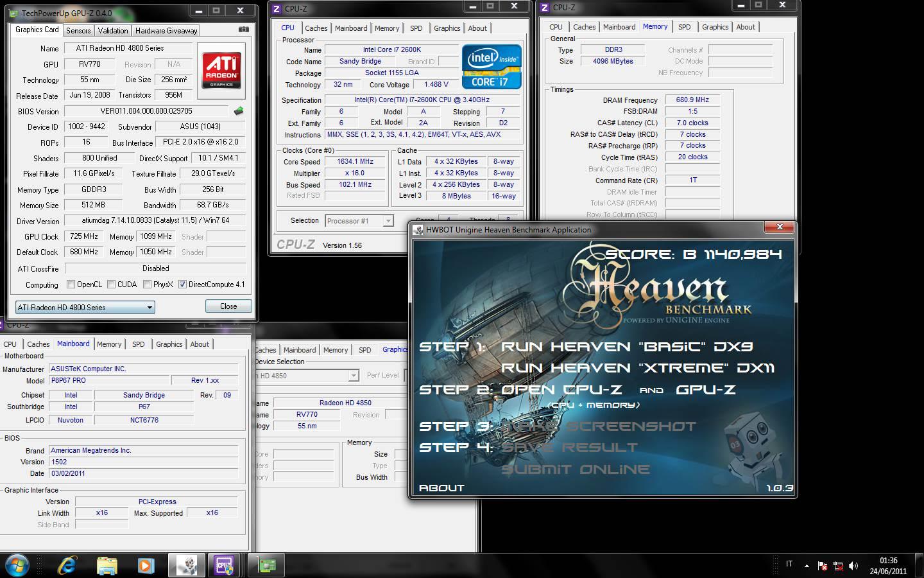Click Save Result in Heaven window
The height and width of the screenshot is (578, 924).
pyautogui.click(x=570, y=448)
